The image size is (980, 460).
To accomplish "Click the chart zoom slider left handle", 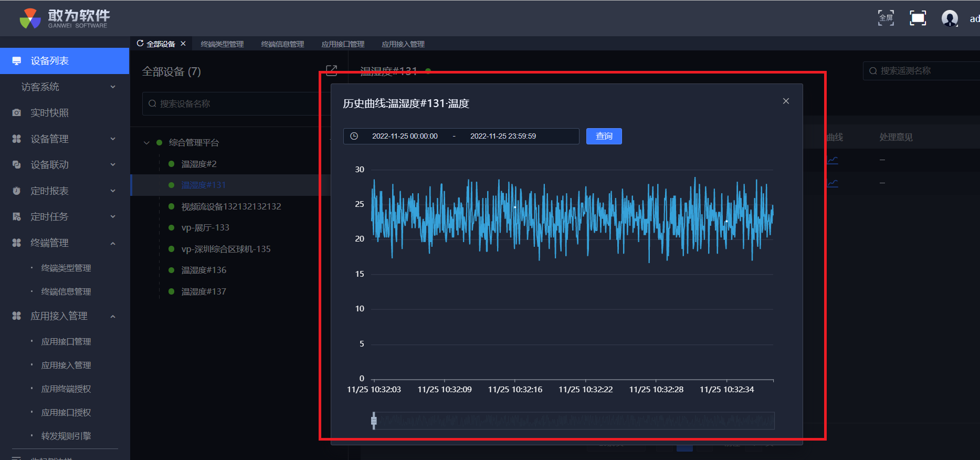I will (374, 421).
